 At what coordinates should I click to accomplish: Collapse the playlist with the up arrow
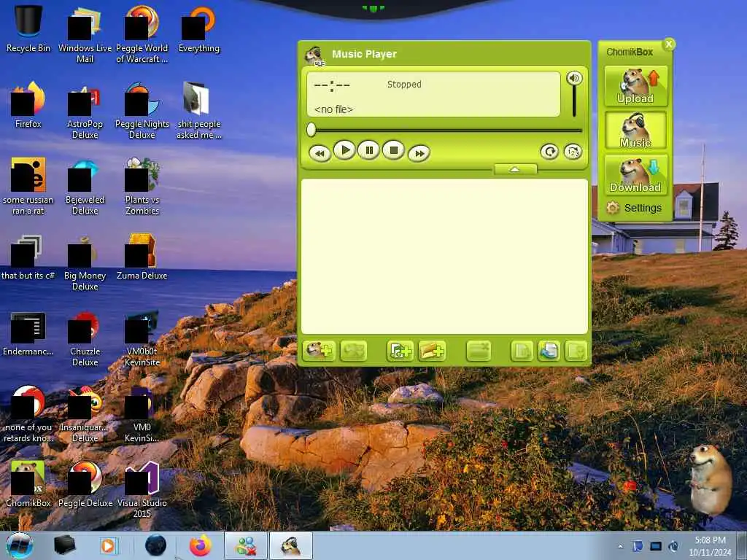pyautogui.click(x=515, y=169)
